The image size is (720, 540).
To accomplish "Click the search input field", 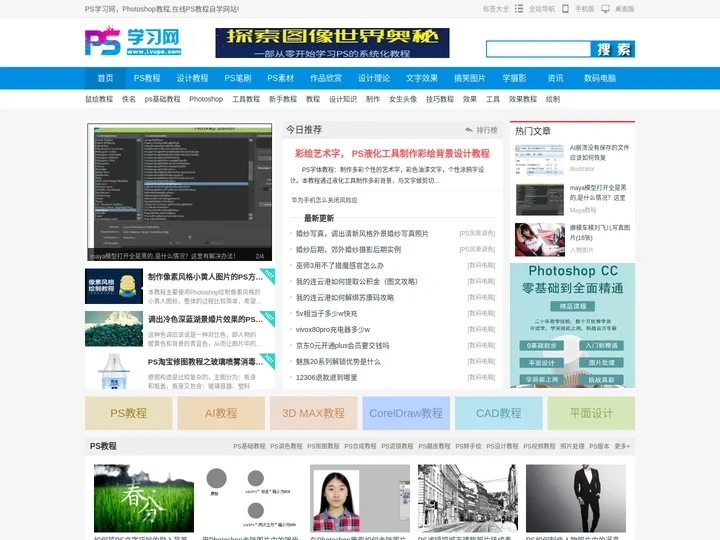I will pyautogui.click(x=538, y=49).
